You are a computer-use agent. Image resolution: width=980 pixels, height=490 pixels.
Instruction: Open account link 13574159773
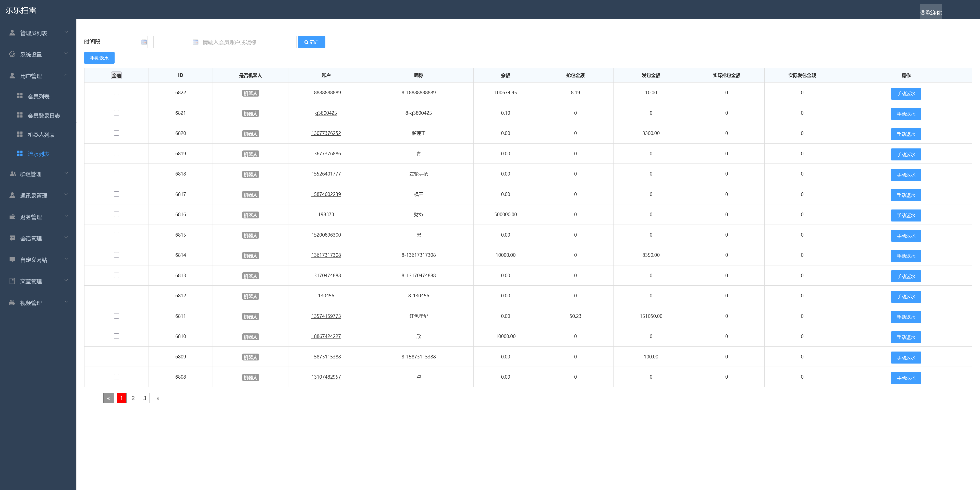point(326,316)
